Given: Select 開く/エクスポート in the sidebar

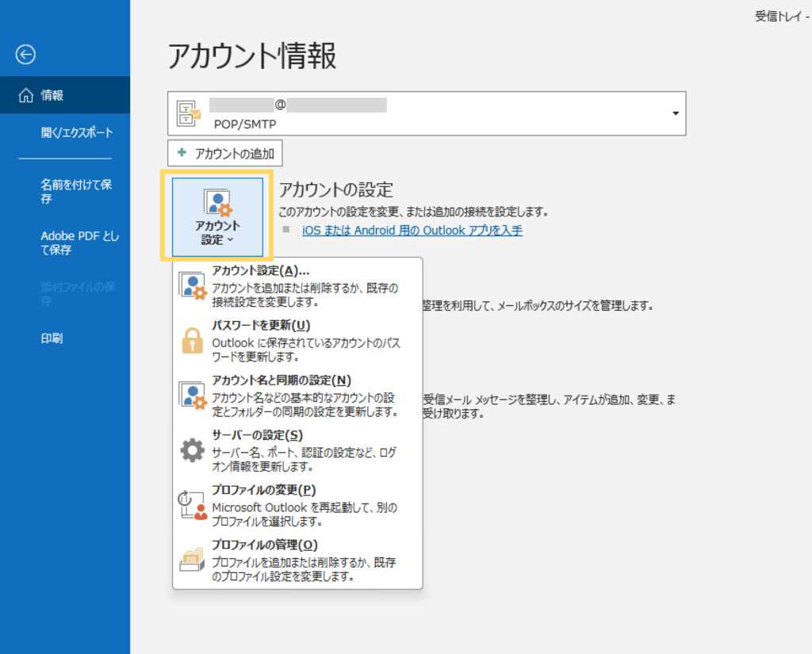Looking at the screenshot, I should click(77, 132).
